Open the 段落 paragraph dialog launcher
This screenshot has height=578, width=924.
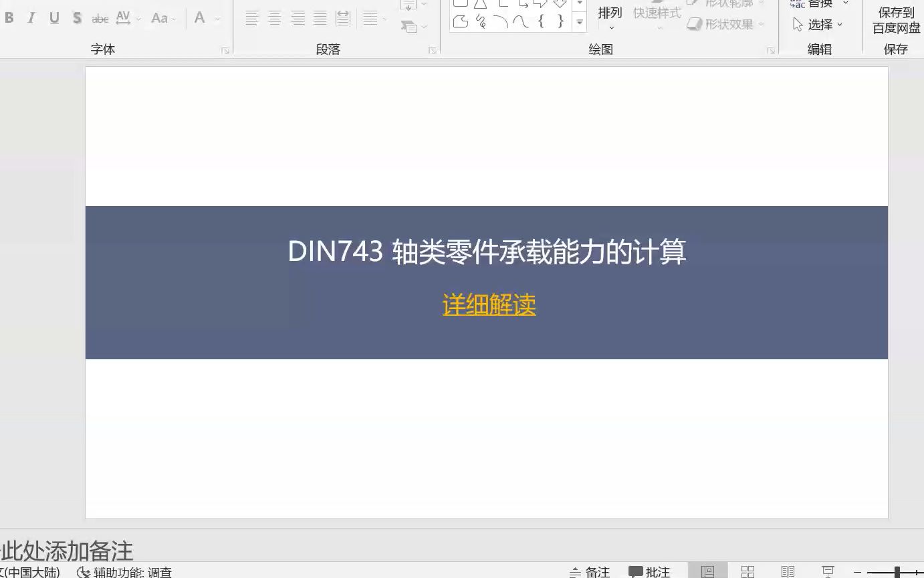coord(433,50)
